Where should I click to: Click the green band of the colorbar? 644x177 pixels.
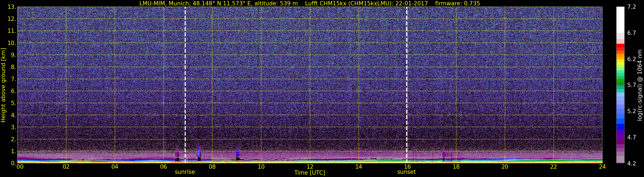pyautogui.click(x=620, y=81)
